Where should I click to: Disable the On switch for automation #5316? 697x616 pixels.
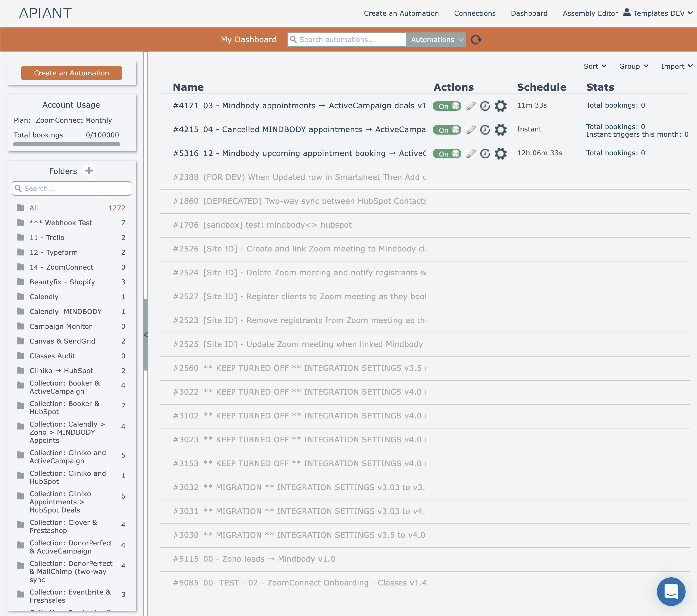[447, 153]
